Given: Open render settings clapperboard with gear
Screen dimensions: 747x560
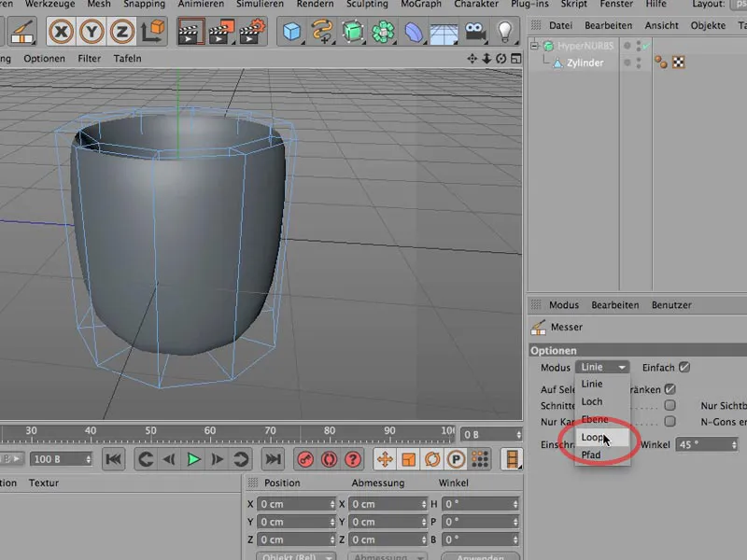Looking at the screenshot, I should pos(252,32).
